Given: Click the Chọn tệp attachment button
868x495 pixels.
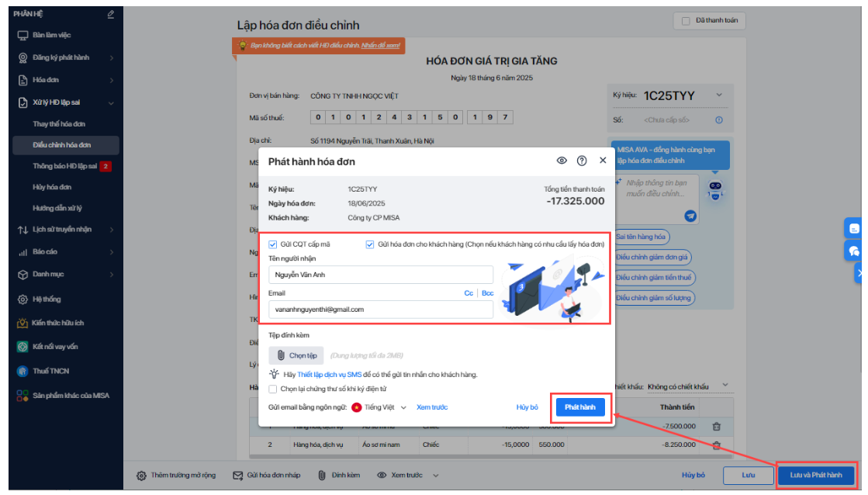Looking at the screenshot, I should [296, 355].
